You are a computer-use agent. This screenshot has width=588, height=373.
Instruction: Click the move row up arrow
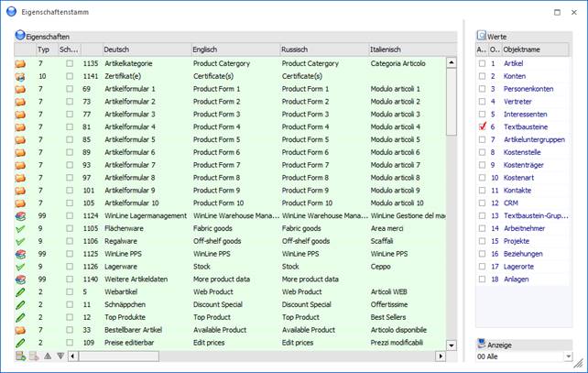(x=48, y=356)
